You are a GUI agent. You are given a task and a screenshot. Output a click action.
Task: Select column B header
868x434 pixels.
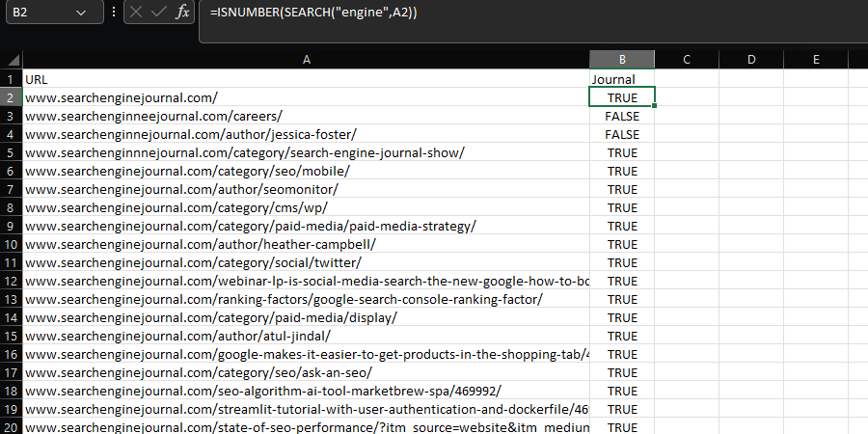(622, 59)
